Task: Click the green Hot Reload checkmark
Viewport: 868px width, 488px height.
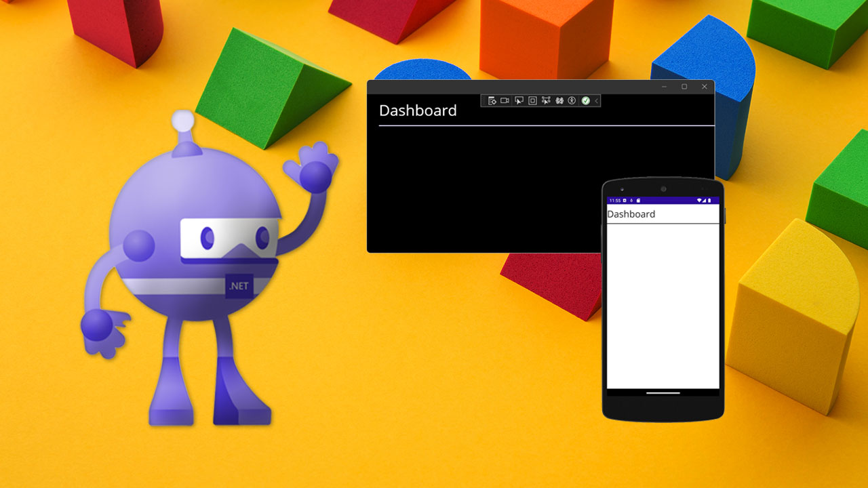Action: click(x=586, y=101)
